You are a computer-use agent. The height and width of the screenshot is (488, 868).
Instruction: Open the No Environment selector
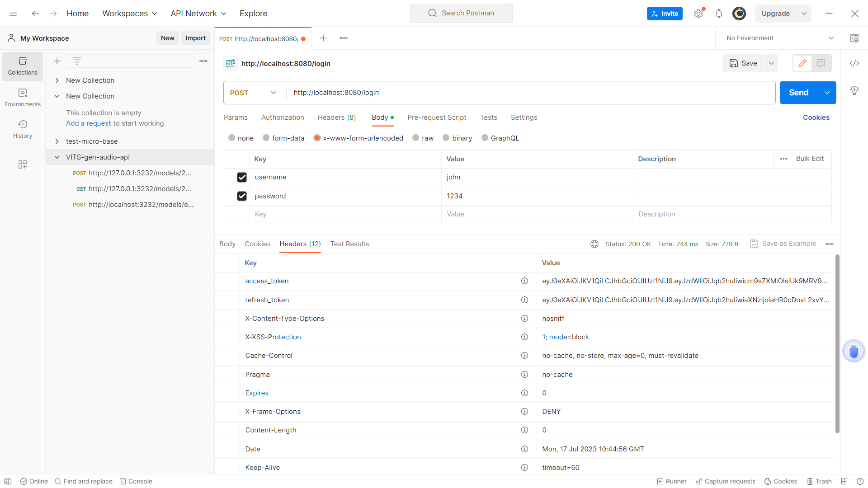780,38
